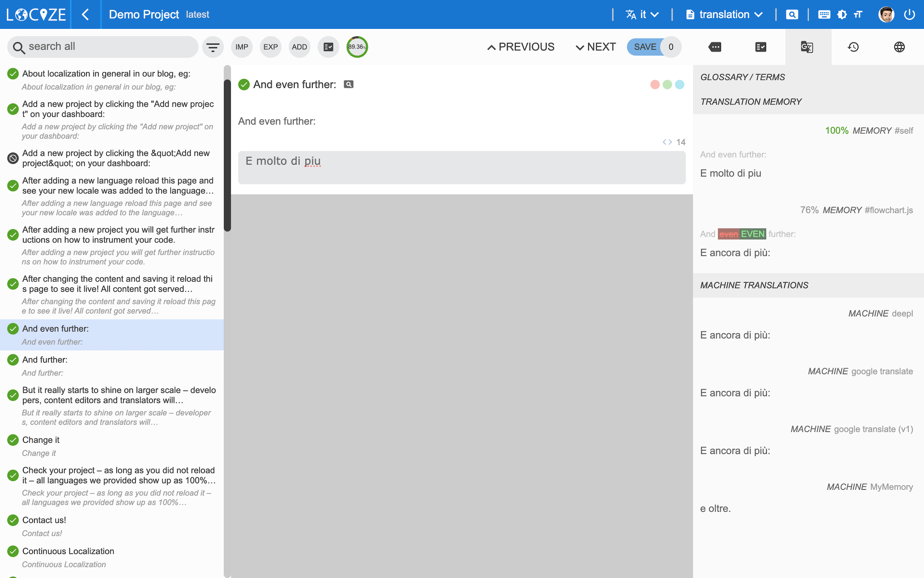Switch the brightness theme icon
This screenshot has height=578, width=924.
(x=842, y=14)
